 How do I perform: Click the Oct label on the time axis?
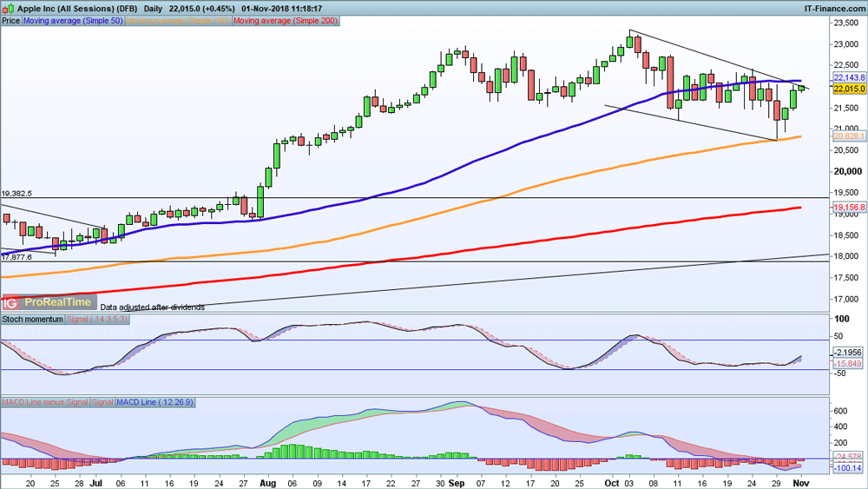[612, 483]
